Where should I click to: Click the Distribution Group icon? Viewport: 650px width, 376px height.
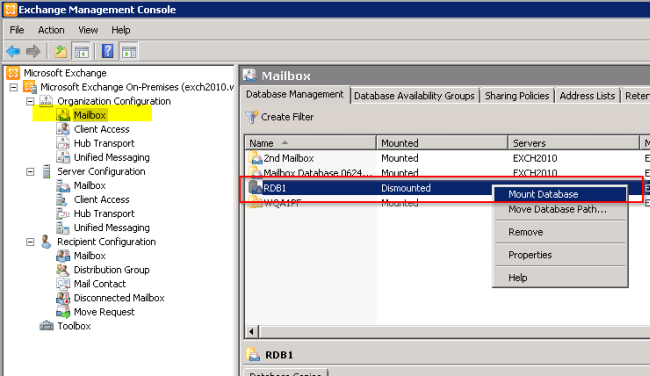[x=63, y=270]
